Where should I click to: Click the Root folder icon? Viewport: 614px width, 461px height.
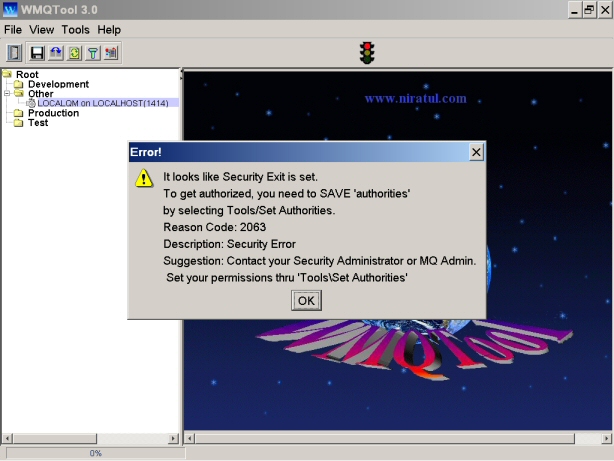coord(7,74)
